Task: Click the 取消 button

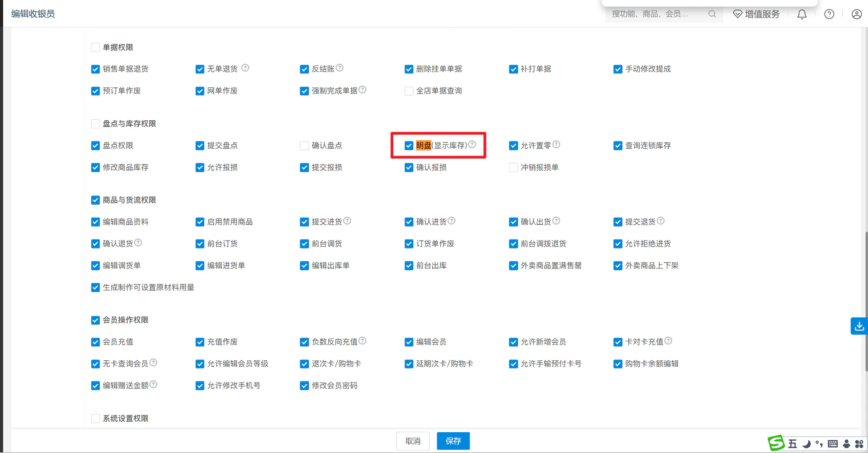Action: 413,441
